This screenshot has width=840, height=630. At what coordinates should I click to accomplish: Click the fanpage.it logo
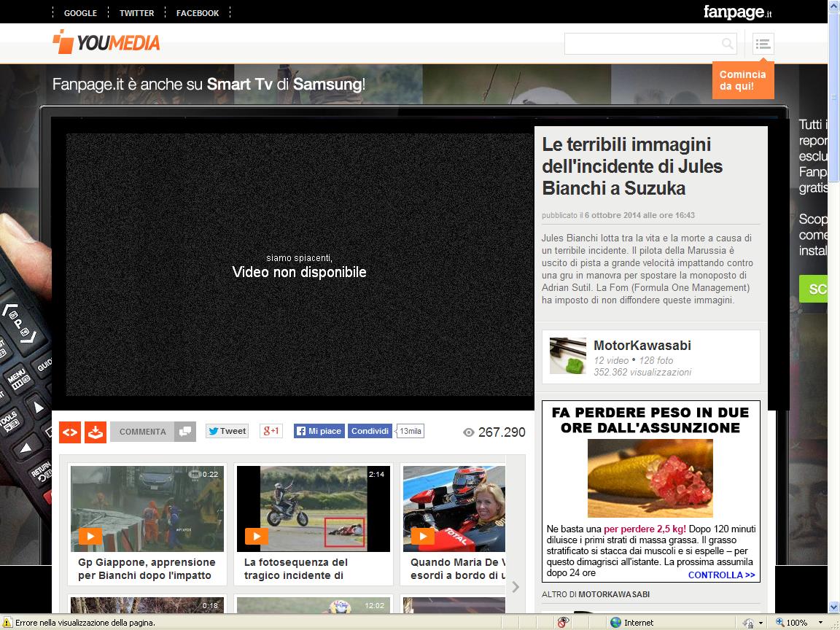(737, 12)
